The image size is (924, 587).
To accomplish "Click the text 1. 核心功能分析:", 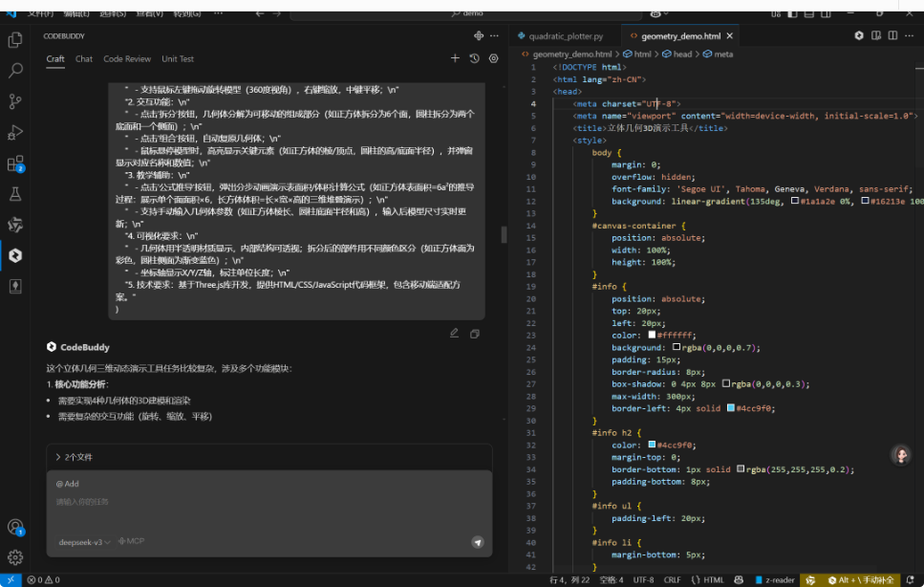I will coord(77,384).
